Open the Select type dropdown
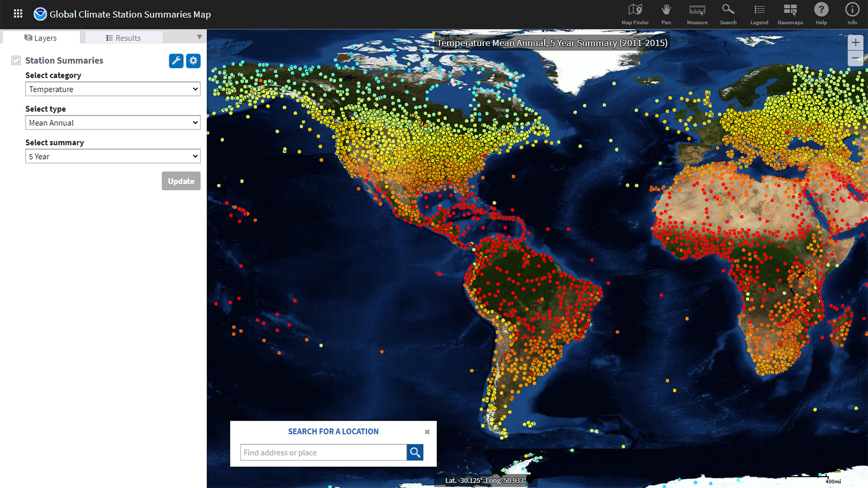This screenshot has height=488, width=868. tap(112, 123)
